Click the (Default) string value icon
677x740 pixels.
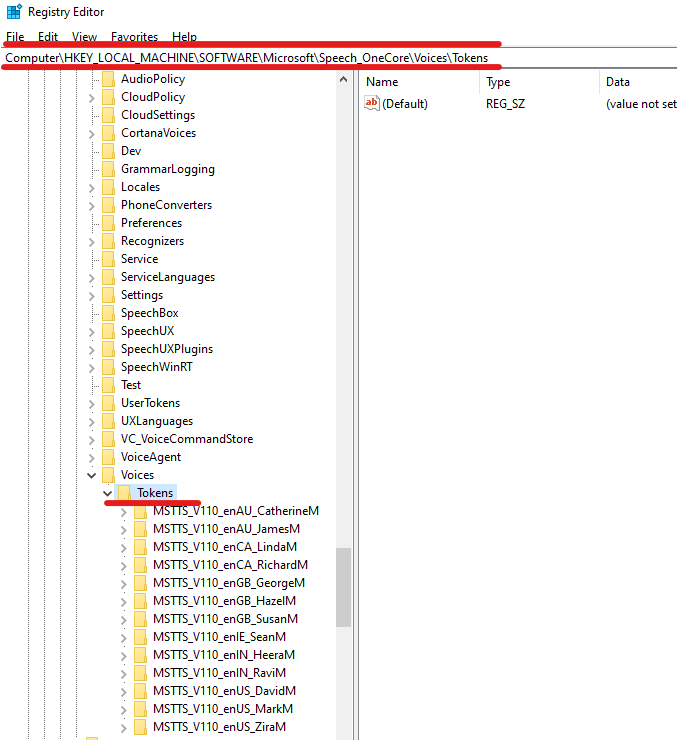pos(372,103)
